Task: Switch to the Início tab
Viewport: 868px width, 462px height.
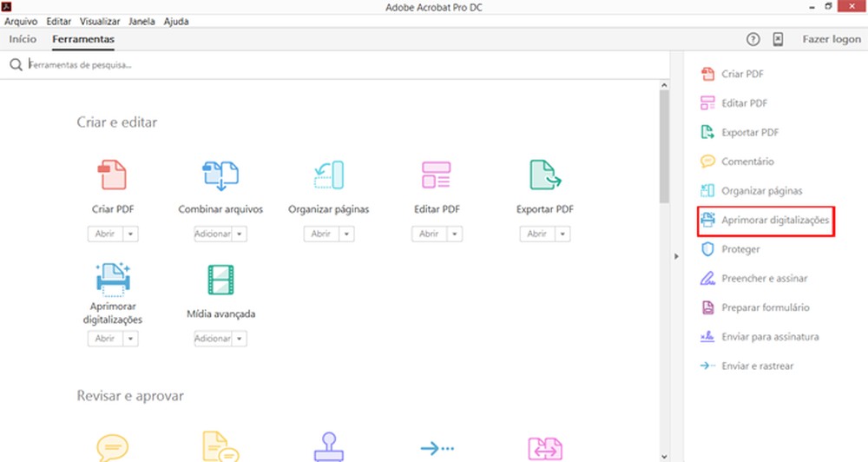Action: coord(23,39)
